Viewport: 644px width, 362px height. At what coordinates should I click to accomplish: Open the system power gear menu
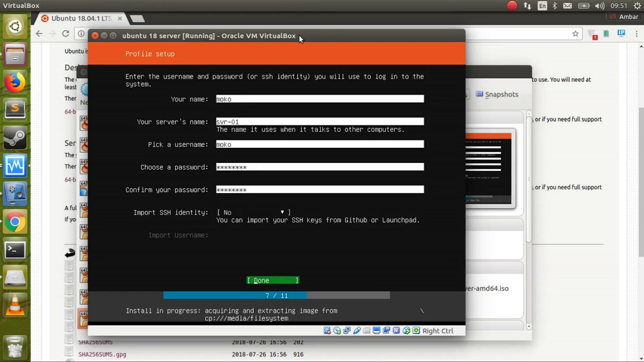637,6
